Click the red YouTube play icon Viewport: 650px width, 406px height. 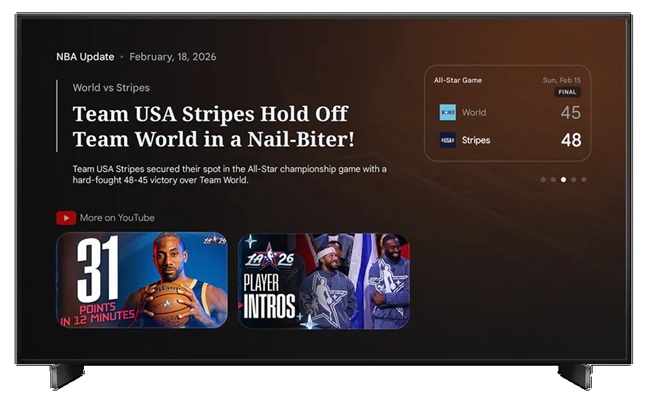pos(66,217)
